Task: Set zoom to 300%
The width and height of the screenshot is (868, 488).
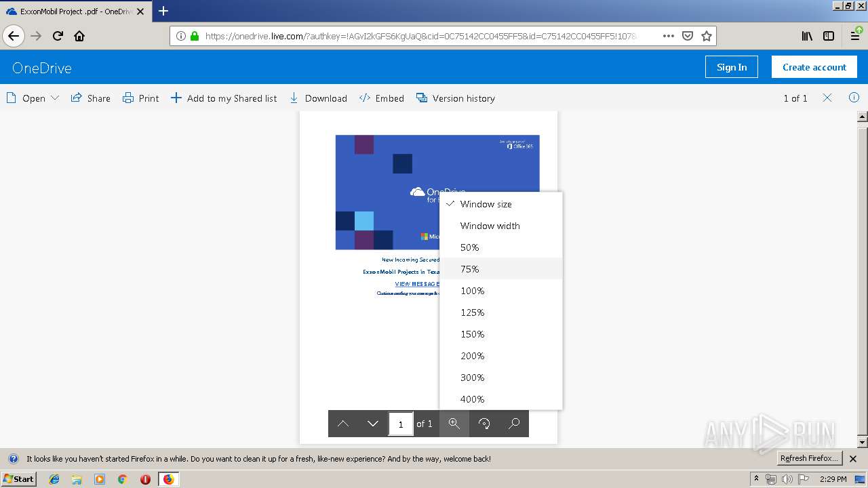Action: click(x=501, y=378)
